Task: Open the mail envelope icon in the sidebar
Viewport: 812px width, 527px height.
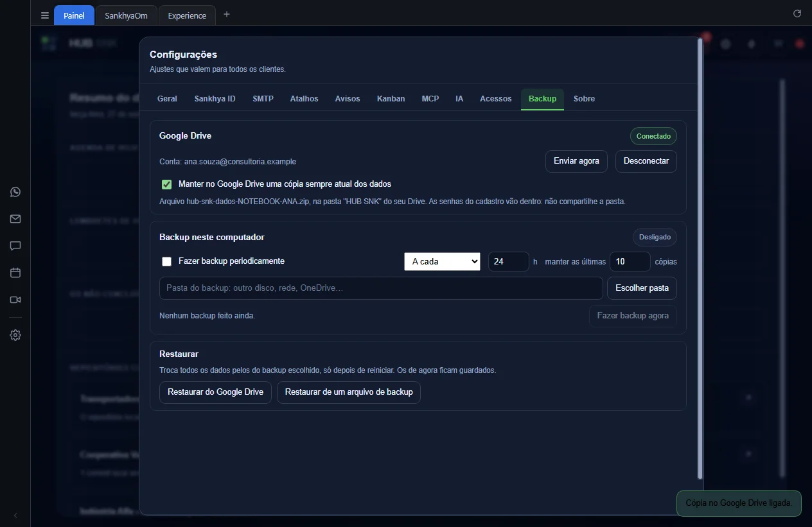Action: pyautogui.click(x=15, y=219)
